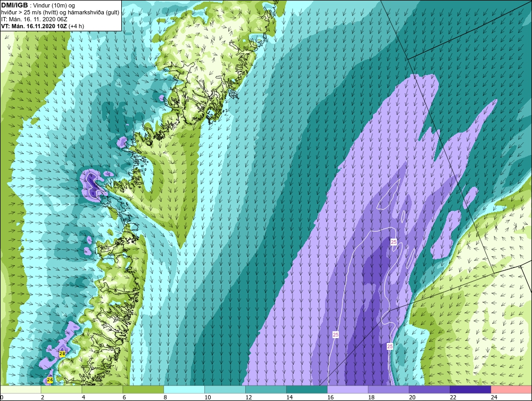Click the 14–16 m/s dark teal legend swatch
Viewport: 532px width, 401px height.
tap(307, 389)
